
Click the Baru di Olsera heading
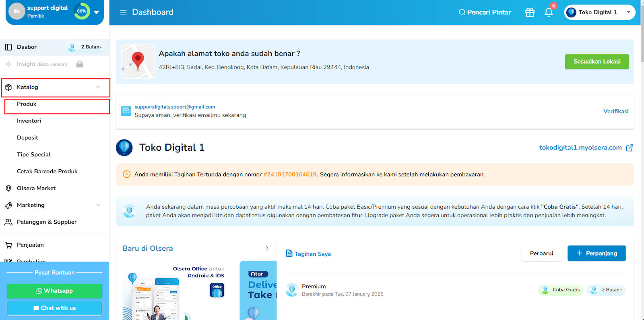tap(148, 248)
